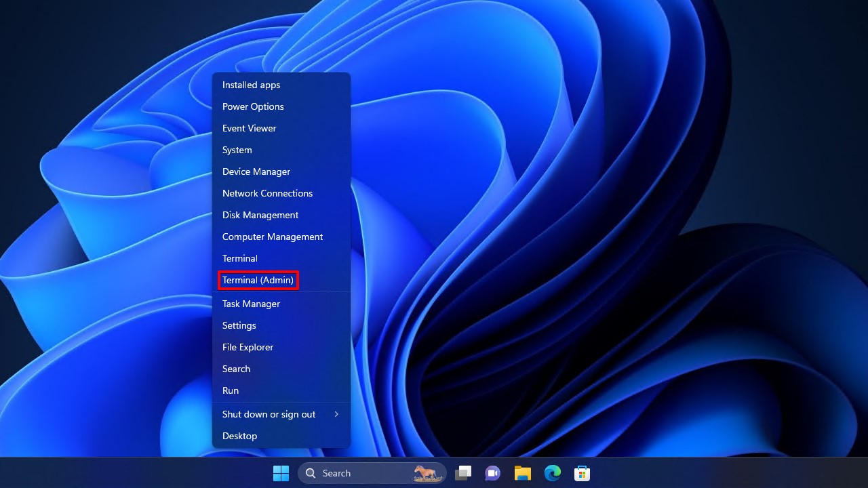Screen dimensions: 868x488
Task: Click the magnifier icon in the search box
Action: (311, 472)
